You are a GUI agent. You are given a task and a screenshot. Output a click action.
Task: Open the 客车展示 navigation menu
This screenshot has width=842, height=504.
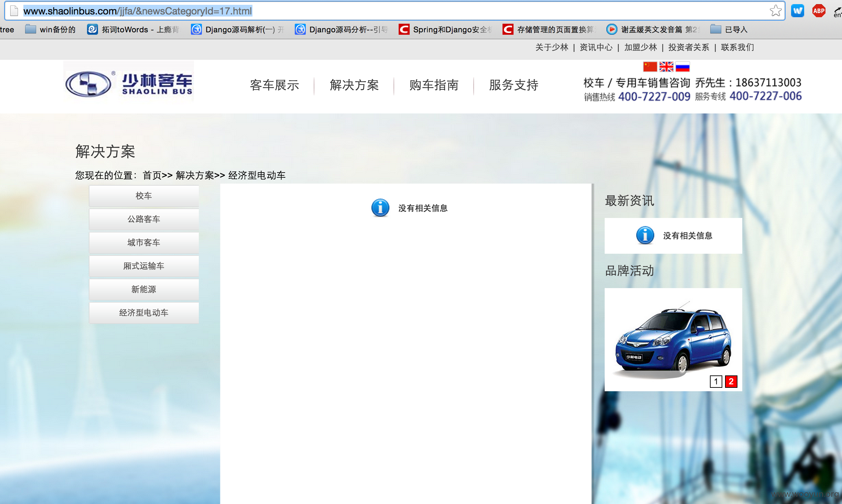[x=274, y=85]
